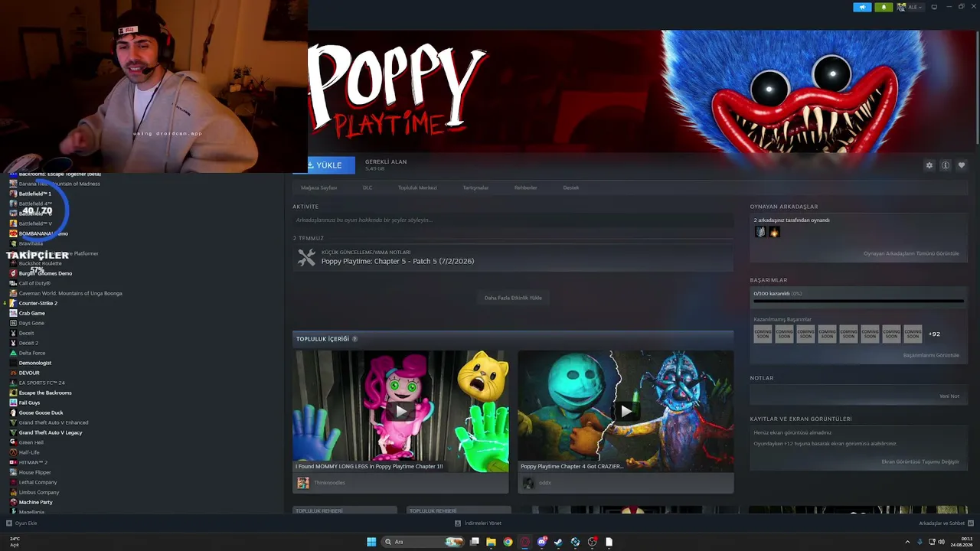Switch to the Topluluk Merkezi tab
The image size is (980, 551).
(417, 187)
